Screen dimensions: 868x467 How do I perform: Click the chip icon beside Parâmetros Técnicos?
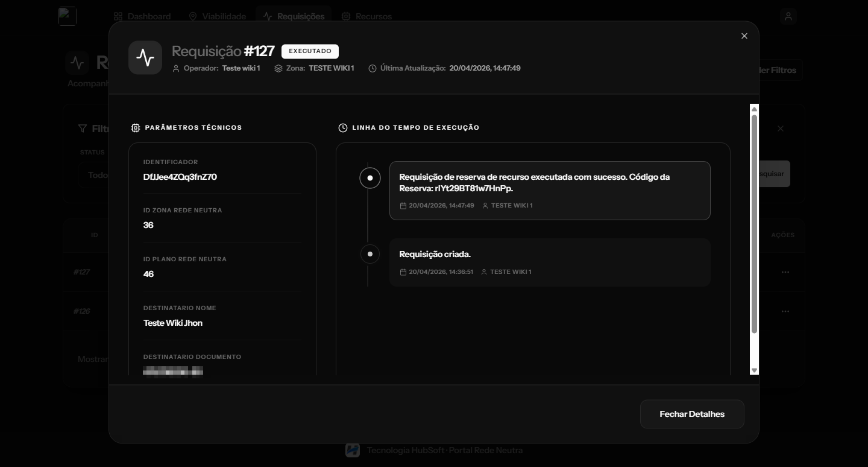[136, 128]
